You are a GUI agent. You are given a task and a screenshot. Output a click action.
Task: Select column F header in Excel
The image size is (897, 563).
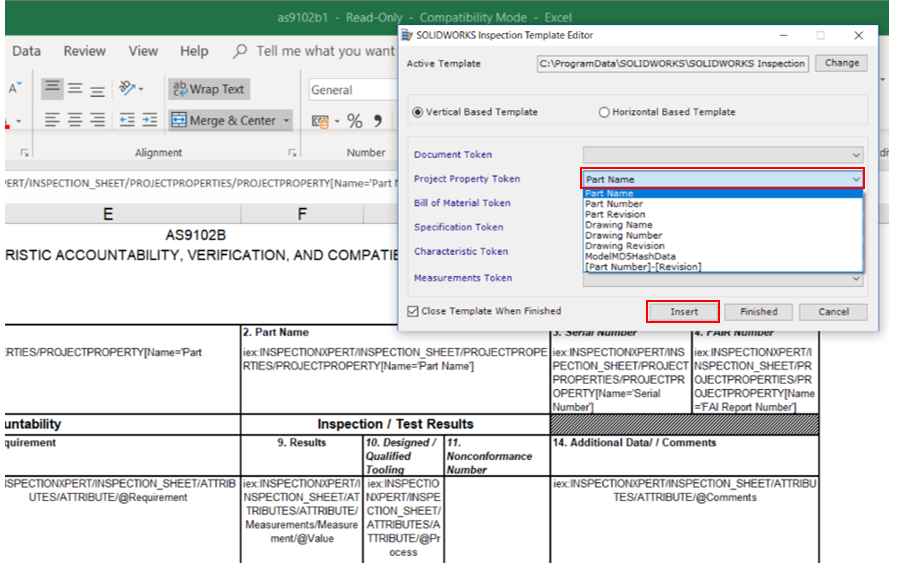click(x=302, y=214)
